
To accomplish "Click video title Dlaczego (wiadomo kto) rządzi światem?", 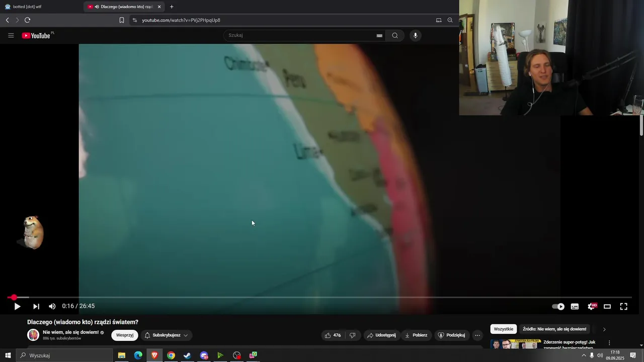I will [83, 322].
